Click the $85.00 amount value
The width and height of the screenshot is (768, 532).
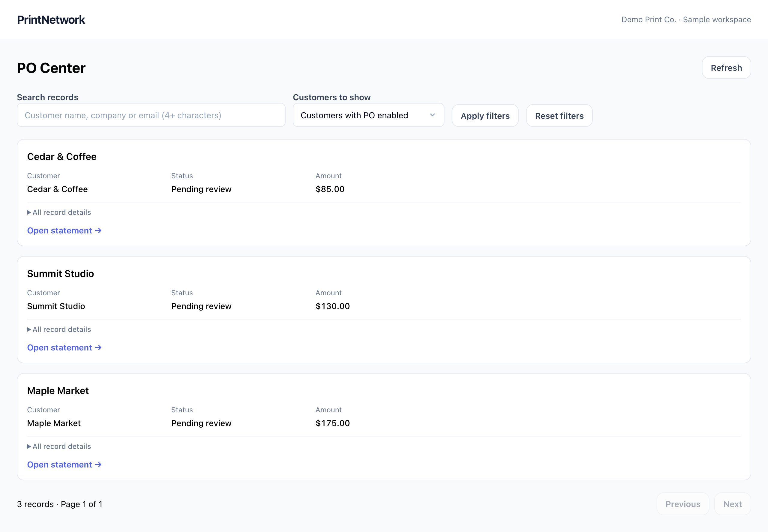point(330,189)
